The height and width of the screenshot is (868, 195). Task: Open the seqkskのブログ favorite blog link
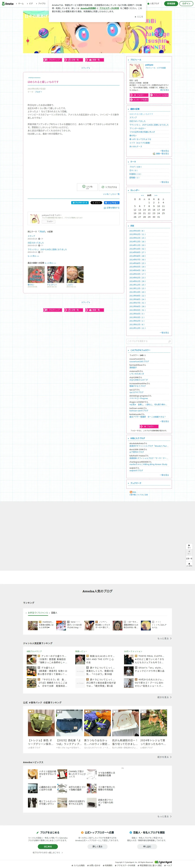click(x=136, y=470)
